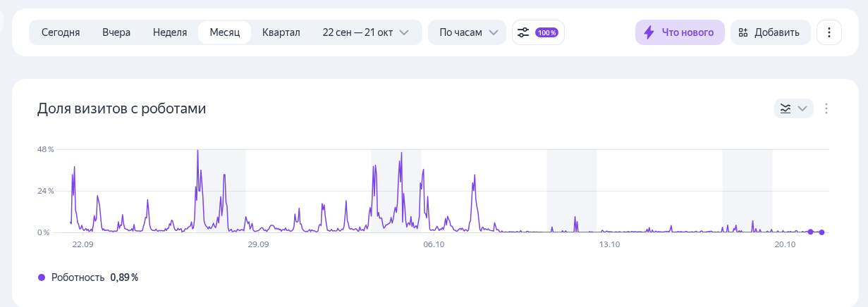Click the add-widget grid icon
868x307 pixels.
[742, 32]
